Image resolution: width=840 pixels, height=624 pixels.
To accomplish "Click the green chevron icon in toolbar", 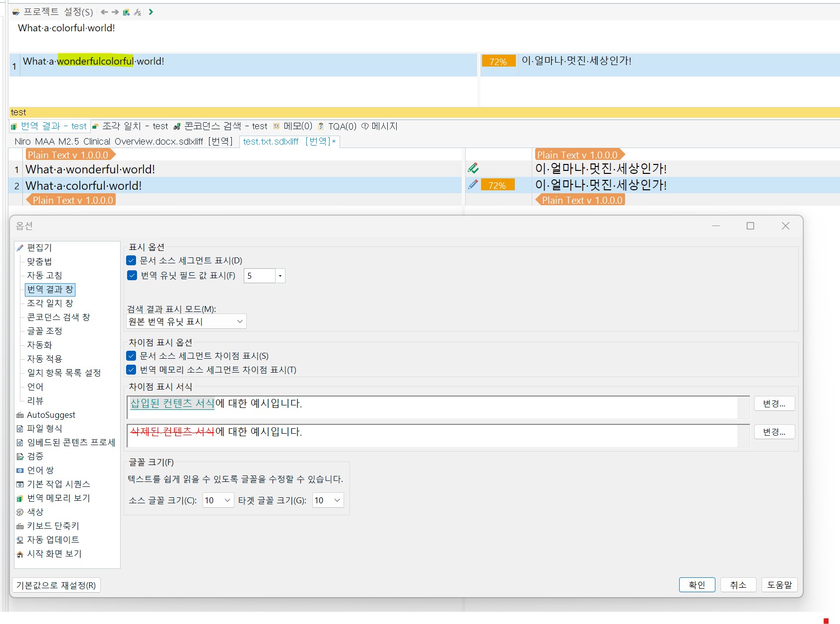I will [151, 12].
